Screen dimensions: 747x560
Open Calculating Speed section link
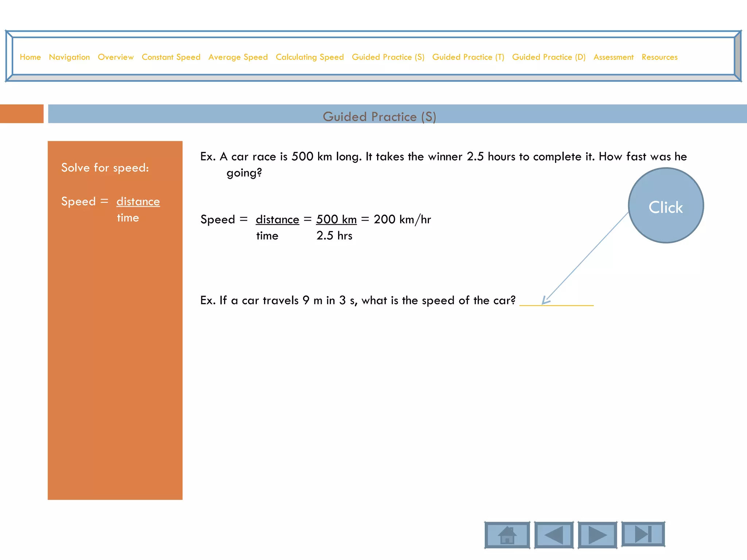[x=310, y=57]
